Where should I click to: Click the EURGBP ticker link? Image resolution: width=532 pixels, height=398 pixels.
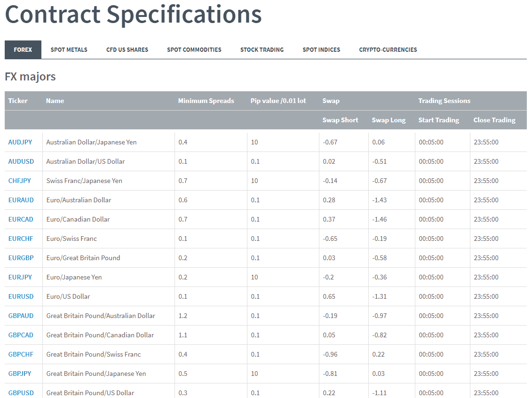pos(21,258)
